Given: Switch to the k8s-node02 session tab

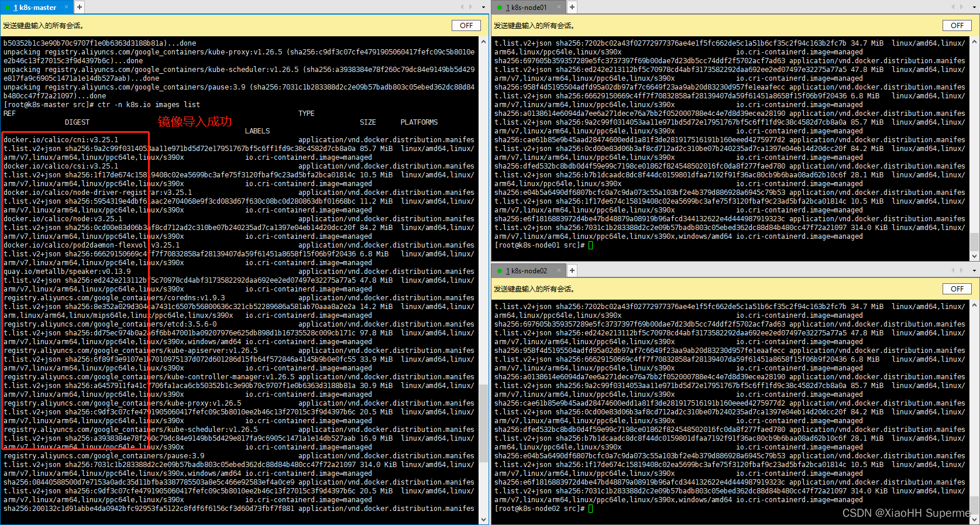Looking at the screenshot, I should click(527, 270).
